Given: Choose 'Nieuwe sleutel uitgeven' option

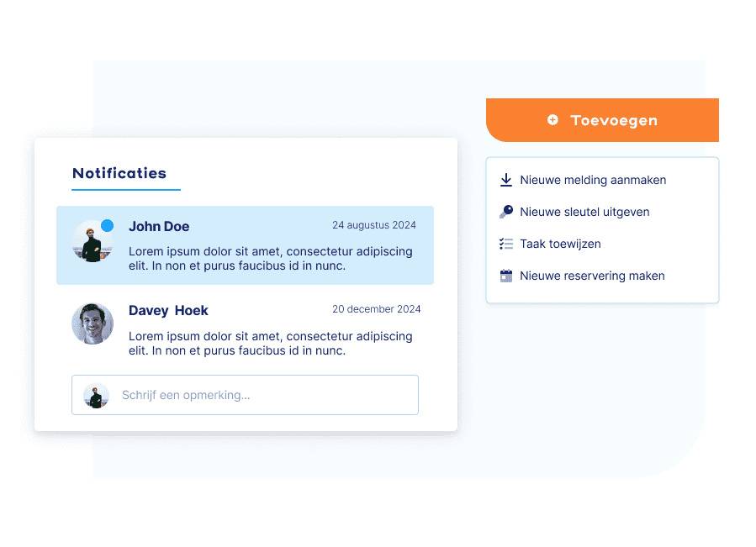Looking at the screenshot, I should click(584, 212).
